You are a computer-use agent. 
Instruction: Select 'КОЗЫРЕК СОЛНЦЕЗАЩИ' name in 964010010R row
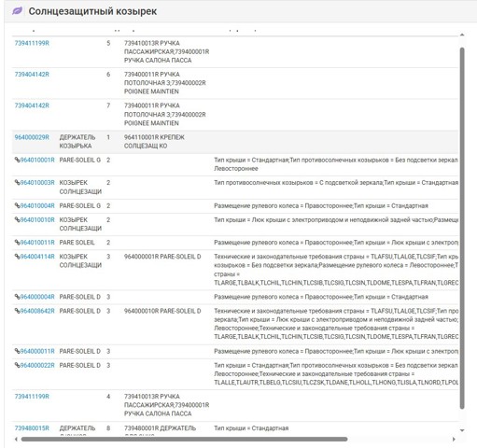(x=80, y=224)
